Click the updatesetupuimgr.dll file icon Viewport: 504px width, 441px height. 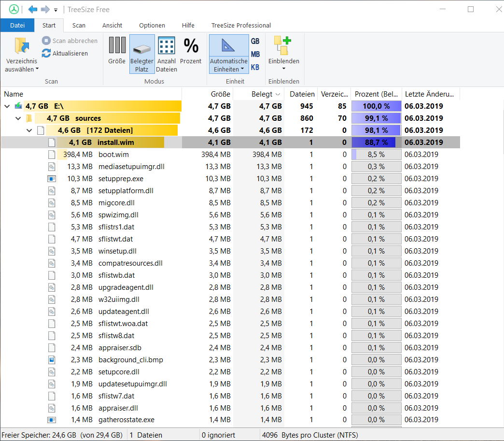pos(52,384)
